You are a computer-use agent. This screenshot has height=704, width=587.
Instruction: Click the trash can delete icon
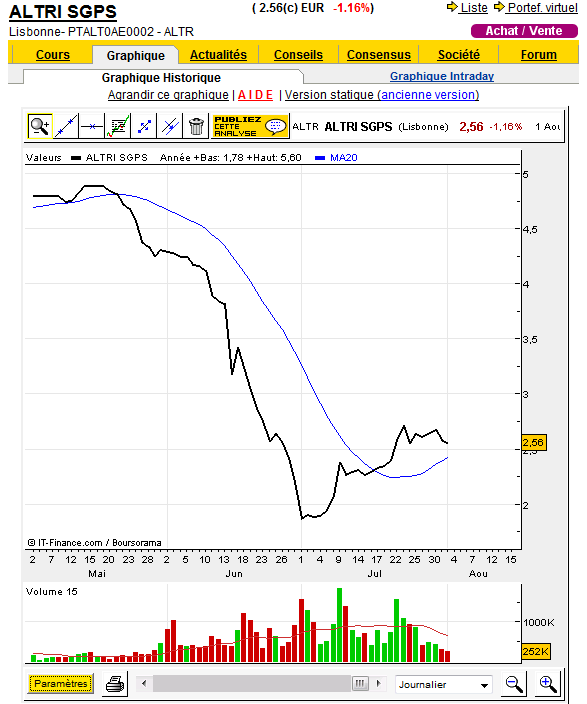(x=196, y=126)
